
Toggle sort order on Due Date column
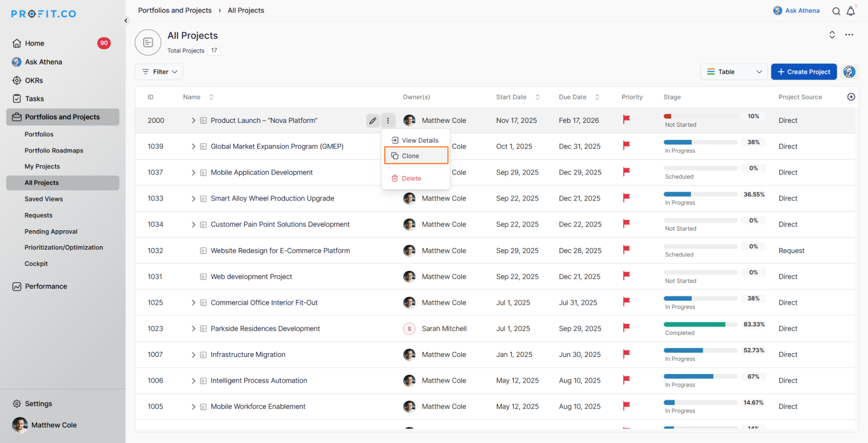point(597,97)
